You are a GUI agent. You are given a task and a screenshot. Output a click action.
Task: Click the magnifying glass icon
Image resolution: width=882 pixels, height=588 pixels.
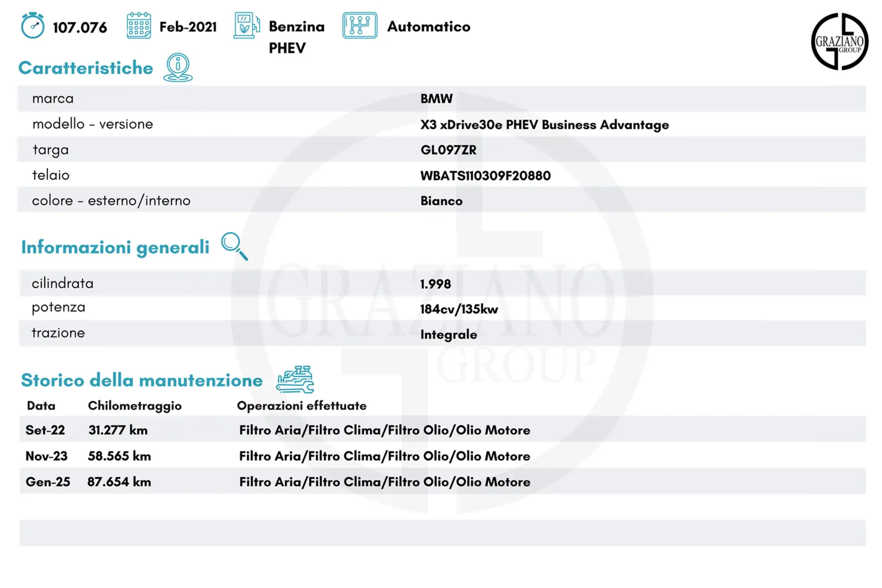(x=234, y=246)
